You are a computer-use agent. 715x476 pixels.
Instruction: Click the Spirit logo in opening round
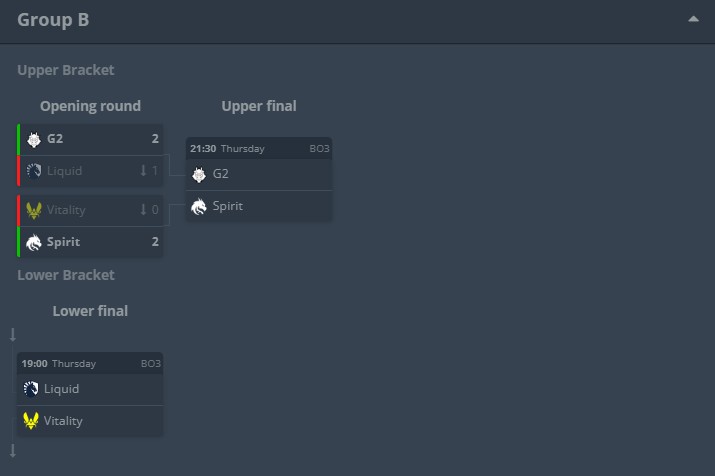coord(34,242)
